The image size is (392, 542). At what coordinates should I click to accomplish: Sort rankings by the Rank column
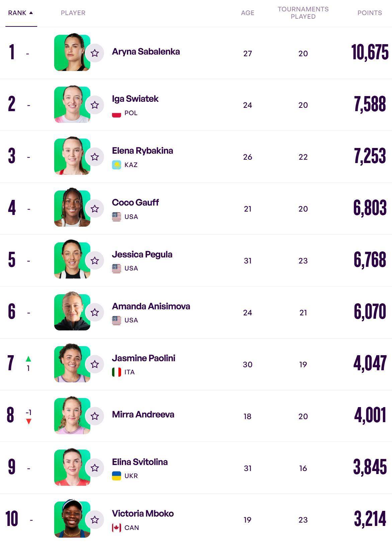(17, 13)
